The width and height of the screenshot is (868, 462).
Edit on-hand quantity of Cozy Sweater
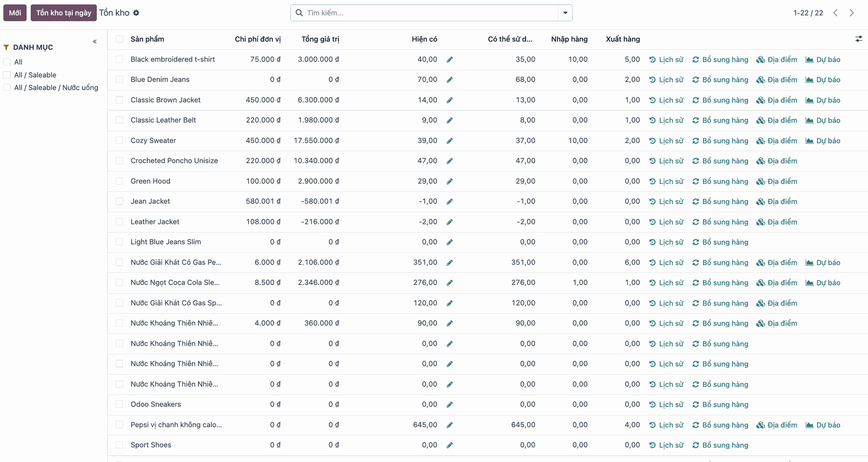coord(449,141)
